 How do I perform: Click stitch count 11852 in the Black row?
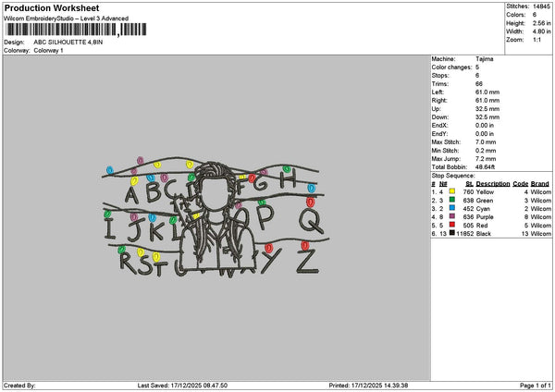[464, 234]
